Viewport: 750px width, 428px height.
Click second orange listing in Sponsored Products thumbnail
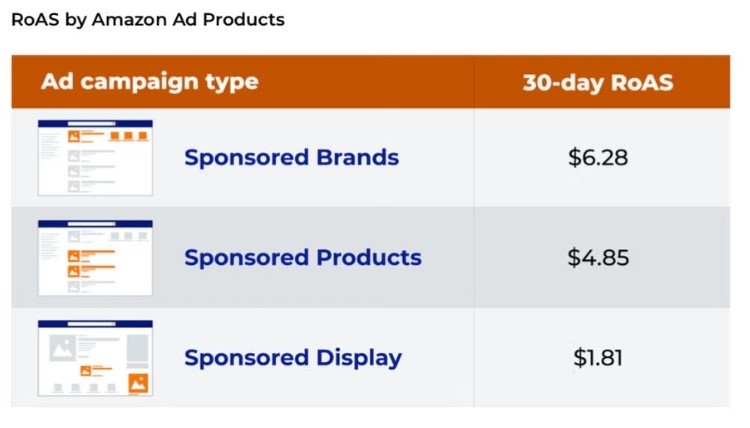(x=91, y=272)
